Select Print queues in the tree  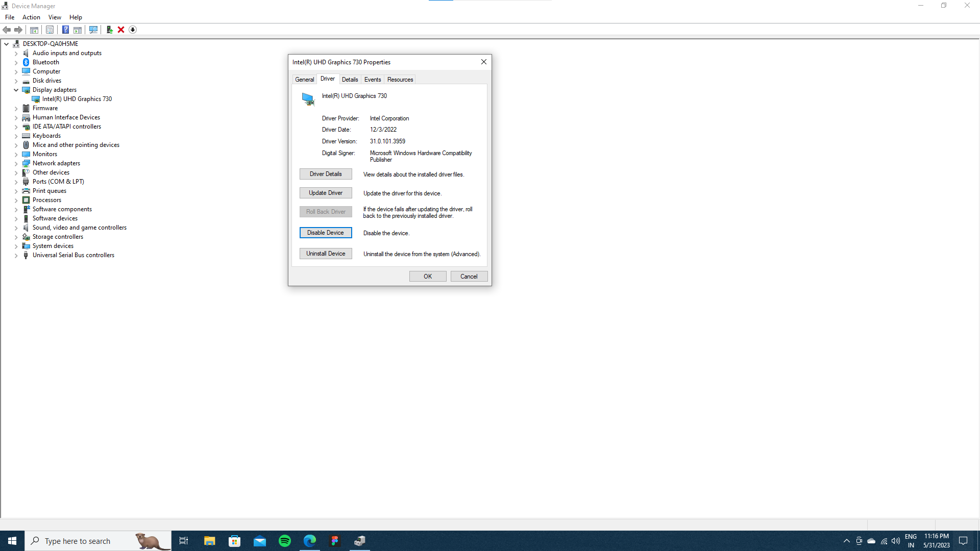[49, 191]
